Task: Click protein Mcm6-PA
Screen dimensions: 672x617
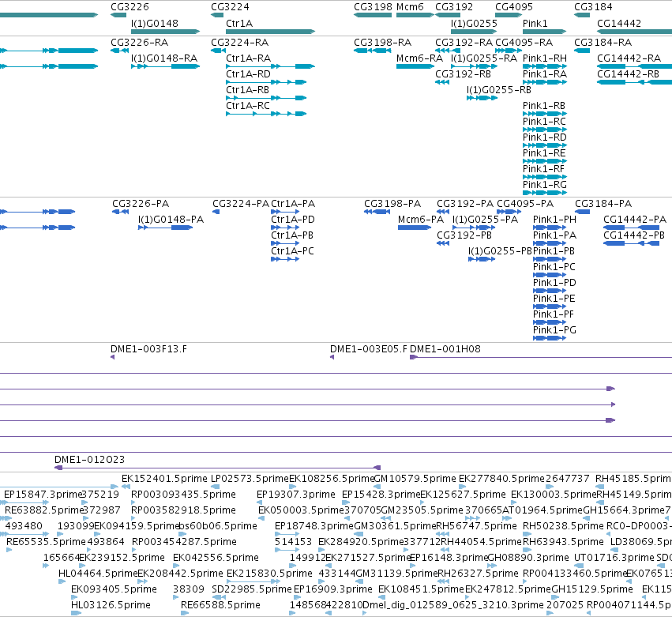Action: (x=421, y=220)
